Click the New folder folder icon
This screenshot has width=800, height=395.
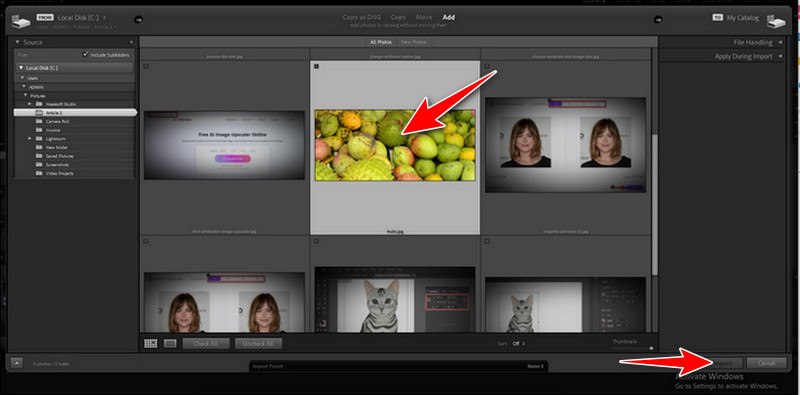click(x=39, y=147)
